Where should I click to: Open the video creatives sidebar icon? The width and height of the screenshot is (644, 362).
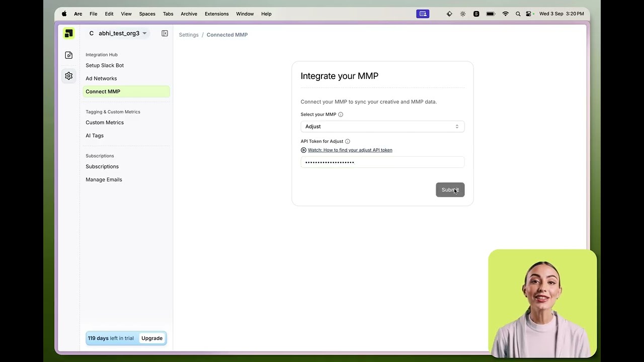click(x=69, y=55)
